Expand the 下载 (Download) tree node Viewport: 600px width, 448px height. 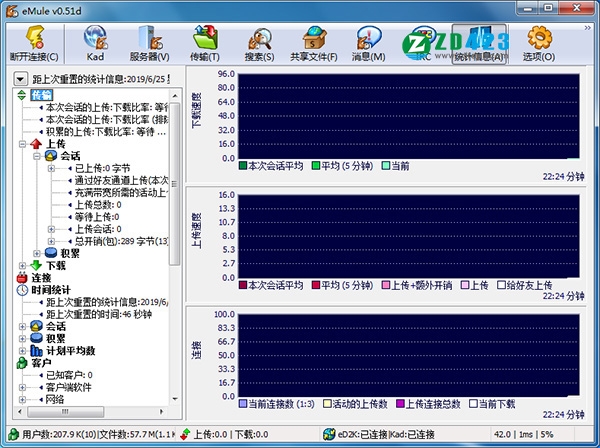pyautogui.click(x=23, y=265)
